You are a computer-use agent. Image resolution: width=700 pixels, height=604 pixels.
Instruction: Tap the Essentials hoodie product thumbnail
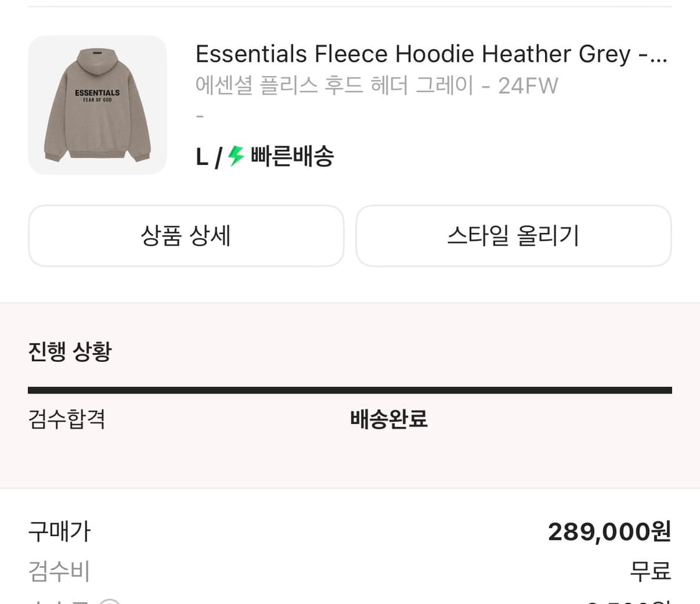[x=97, y=105]
